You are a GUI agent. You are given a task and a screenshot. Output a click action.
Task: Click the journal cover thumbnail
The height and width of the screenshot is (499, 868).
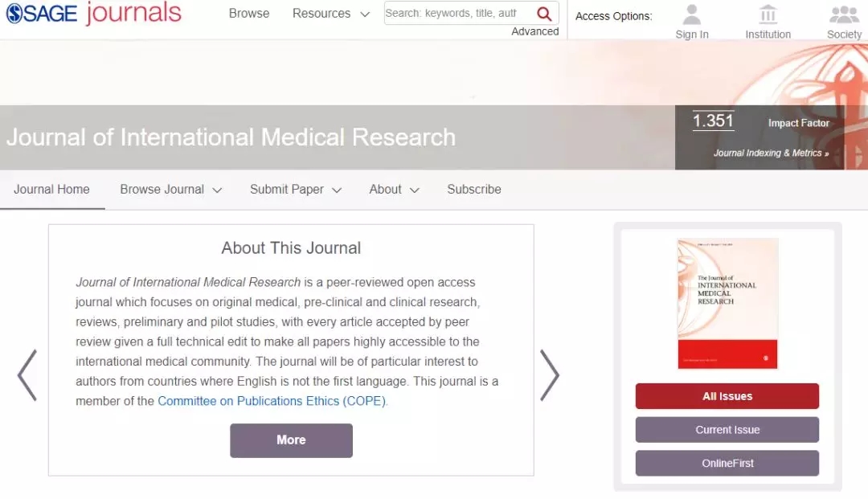tap(727, 303)
